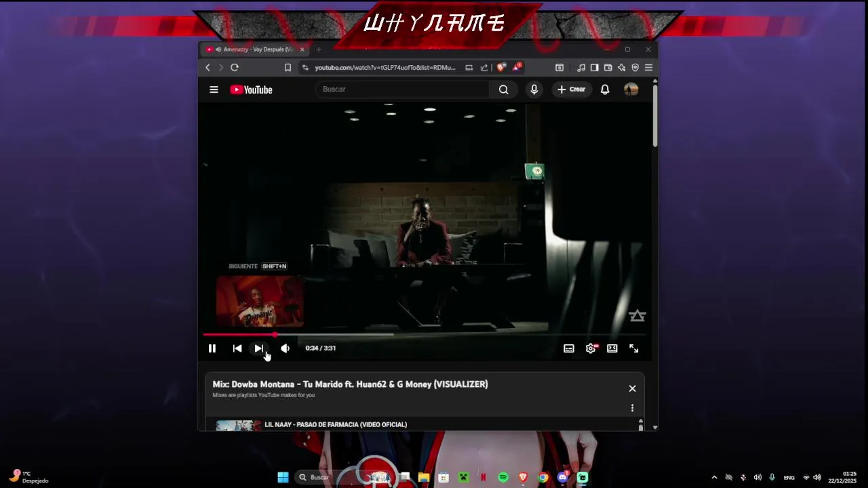Screen dimensions: 868x488
Task: Go back in the browser
Action: point(208,68)
